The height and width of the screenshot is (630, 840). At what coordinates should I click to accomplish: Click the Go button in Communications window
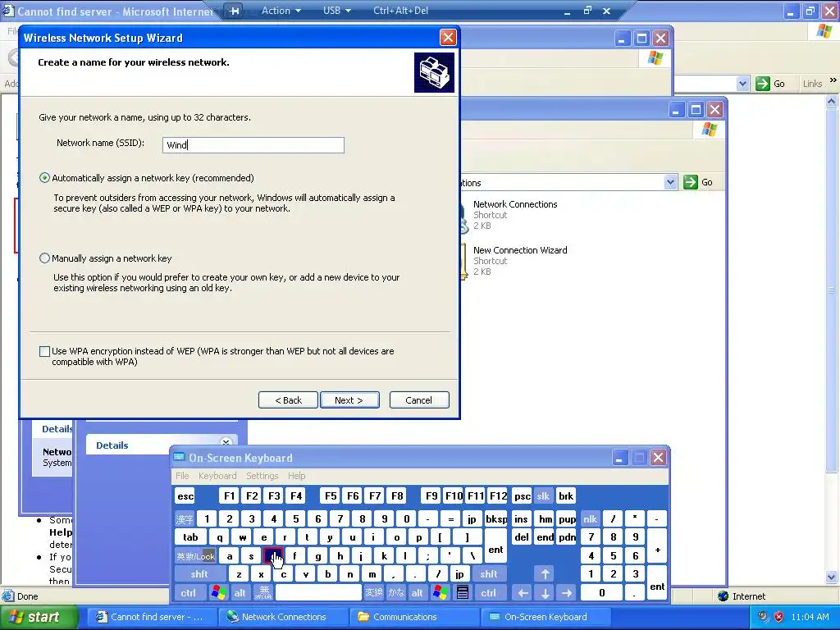tap(698, 183)
